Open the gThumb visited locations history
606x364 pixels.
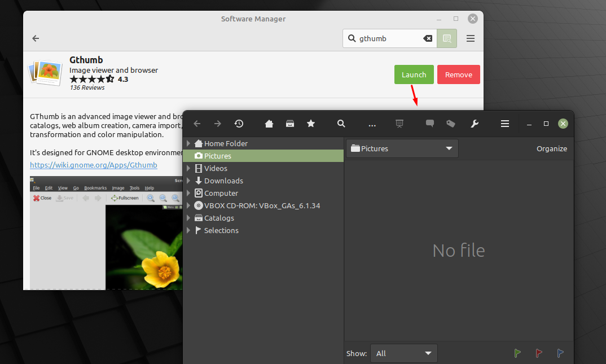click(239, 124)
